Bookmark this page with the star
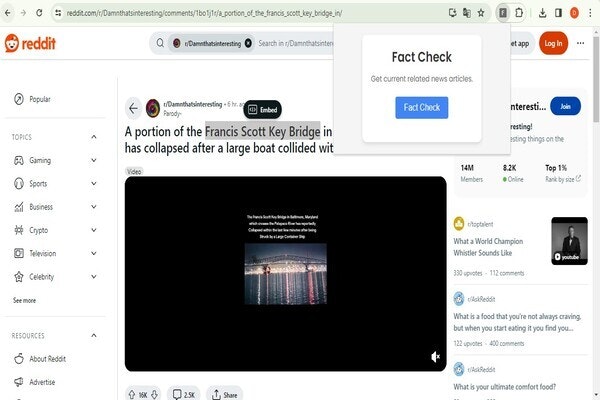Viewport: 600px width, 400px height. coord(481,13)
